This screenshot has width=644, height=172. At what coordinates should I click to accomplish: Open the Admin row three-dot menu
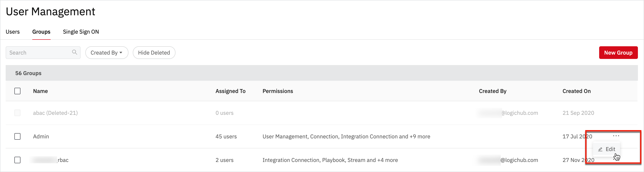click(x=616, y=136)
